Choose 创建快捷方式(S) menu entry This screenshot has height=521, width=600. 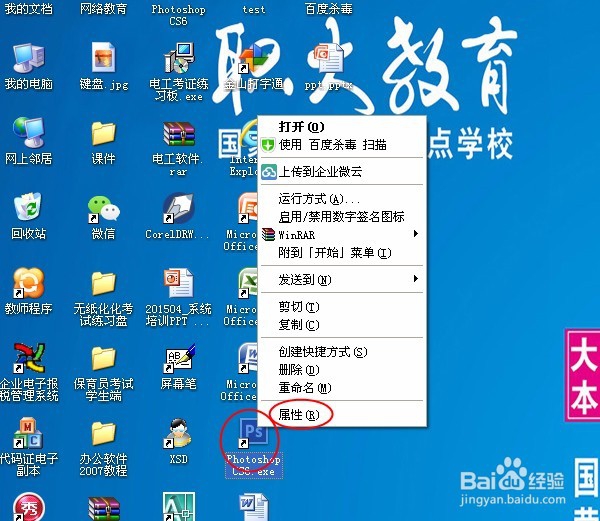coord(342,352)
